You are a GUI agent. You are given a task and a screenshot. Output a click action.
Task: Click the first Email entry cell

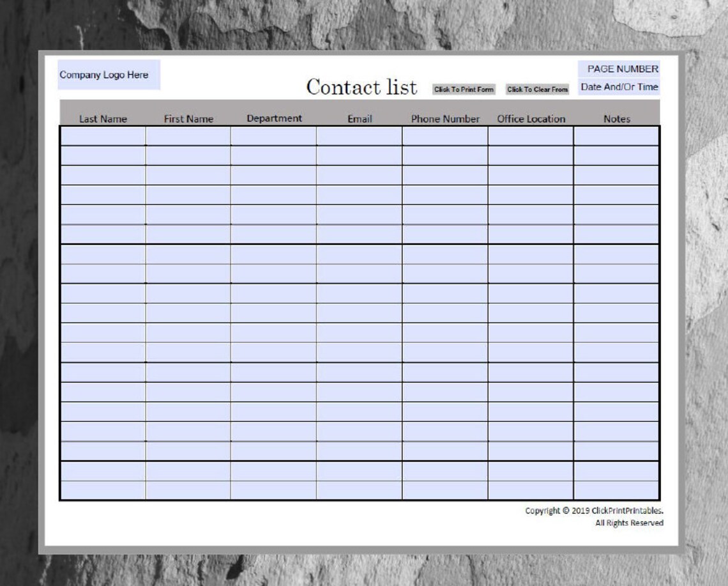(358, 135)
